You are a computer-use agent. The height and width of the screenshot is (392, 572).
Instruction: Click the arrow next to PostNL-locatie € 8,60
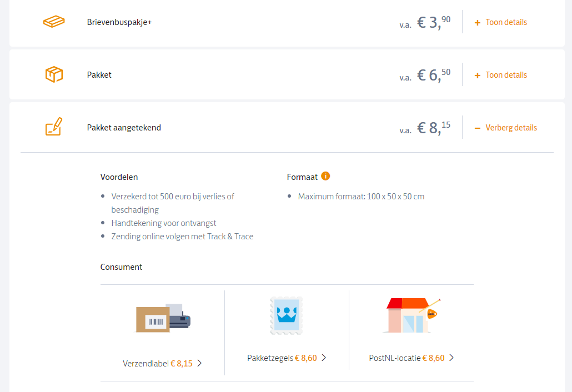tap(451, 358)
